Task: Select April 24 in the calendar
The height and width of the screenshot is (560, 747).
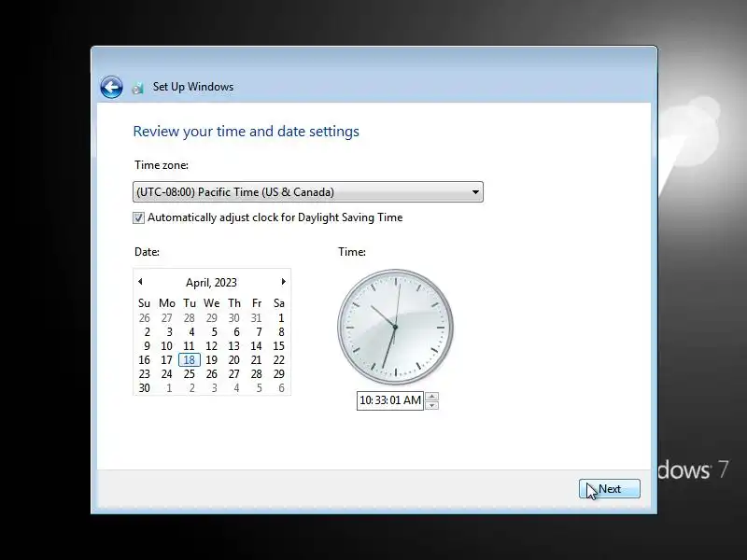Action: click(166, 374)
